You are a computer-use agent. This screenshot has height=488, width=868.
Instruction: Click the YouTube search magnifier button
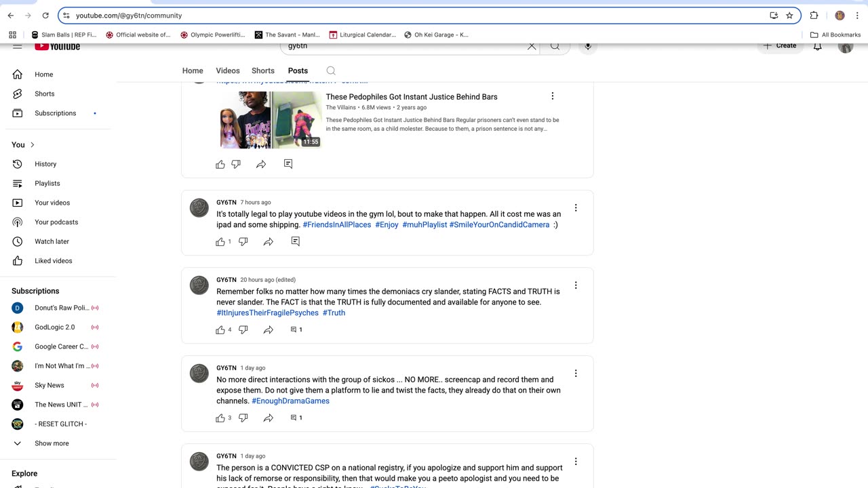[x=555, y=46]
